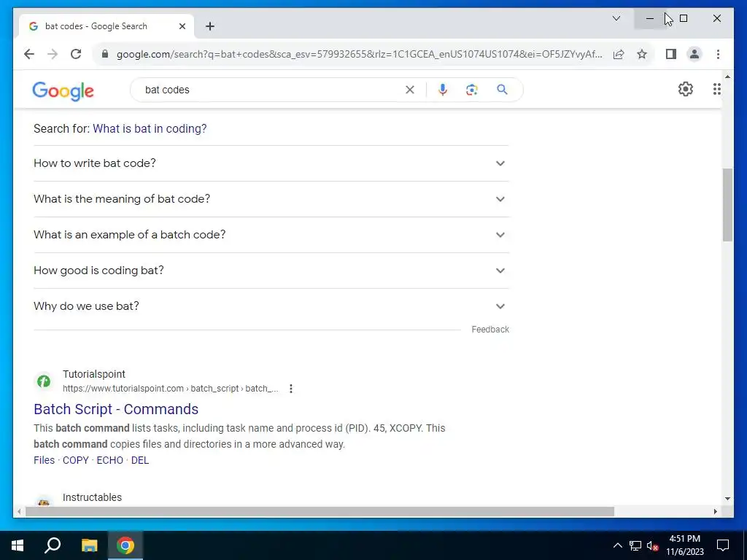
Task: Open muted volume tray icon
Action: [x=653, y=545]
